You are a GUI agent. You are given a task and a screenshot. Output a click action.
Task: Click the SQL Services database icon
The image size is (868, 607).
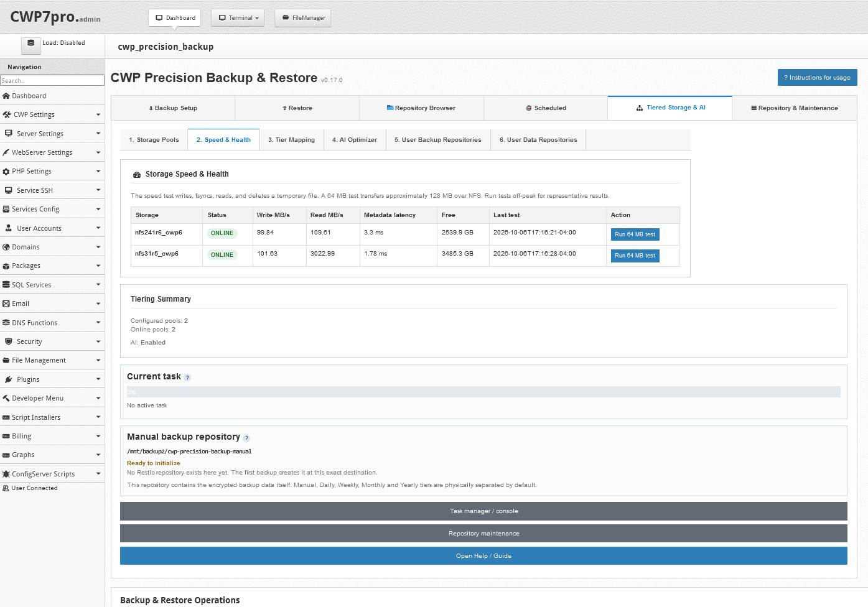pos(6,285)
